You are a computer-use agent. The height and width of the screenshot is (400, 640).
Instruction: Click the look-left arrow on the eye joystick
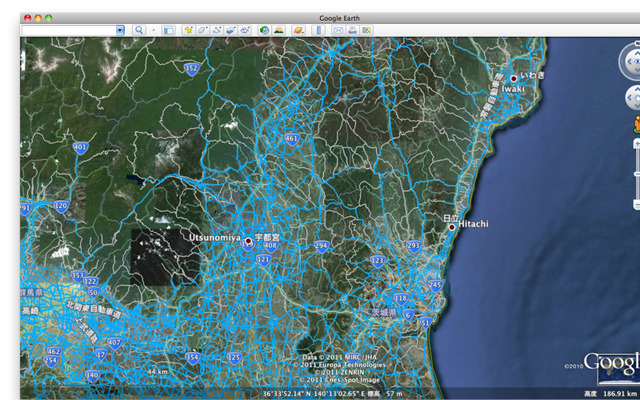click(x=629, y=62)
